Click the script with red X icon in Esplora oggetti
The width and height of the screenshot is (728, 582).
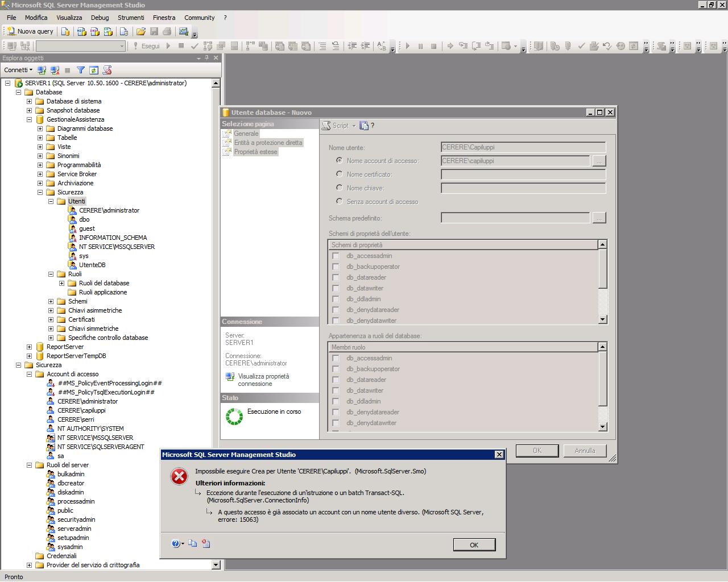point(107,70)
